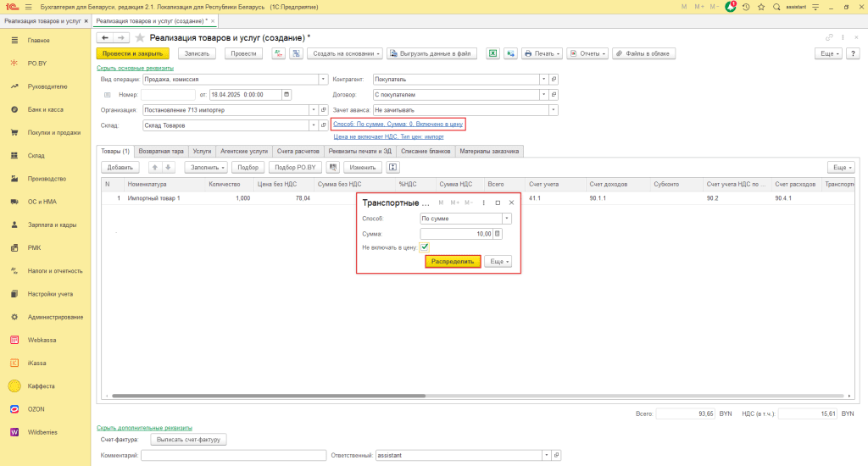
Task: Click Провести и закрыть button
Action: point(133,53)
